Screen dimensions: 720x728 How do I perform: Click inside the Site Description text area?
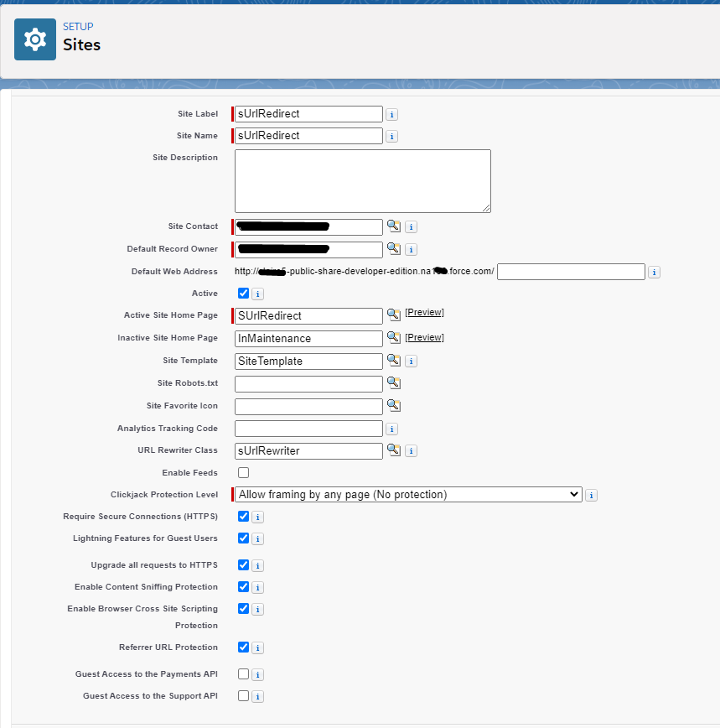tap(362, 180)
